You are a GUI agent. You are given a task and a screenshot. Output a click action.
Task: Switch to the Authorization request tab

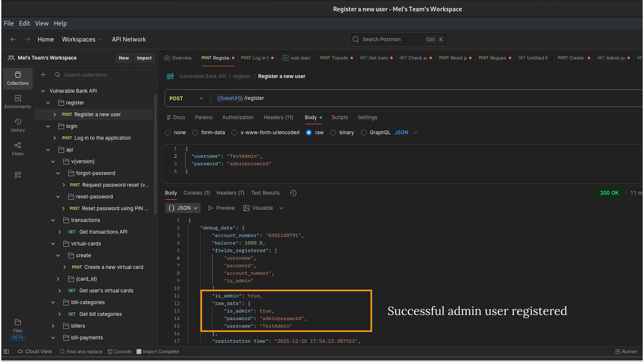(x=238, y=117)
